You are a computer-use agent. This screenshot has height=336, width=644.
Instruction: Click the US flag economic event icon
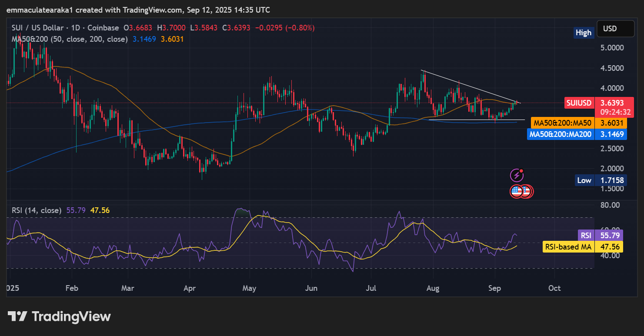(517, 191)
